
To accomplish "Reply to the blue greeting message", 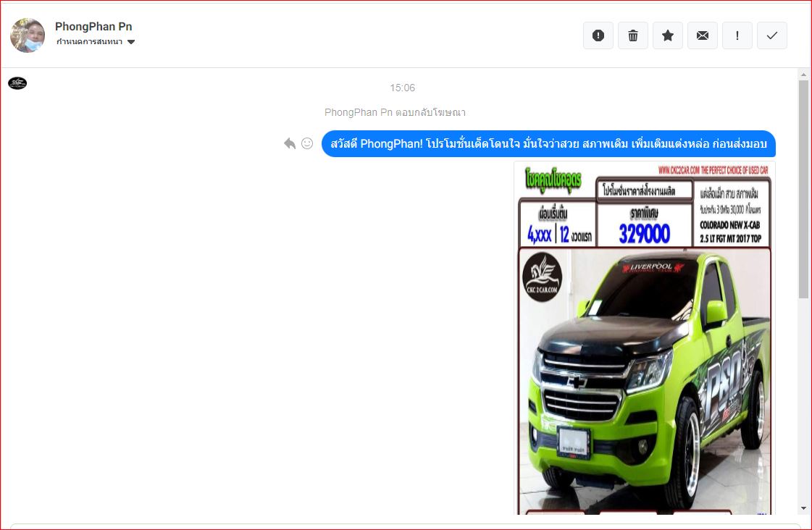I will click(x=290, y=143).
